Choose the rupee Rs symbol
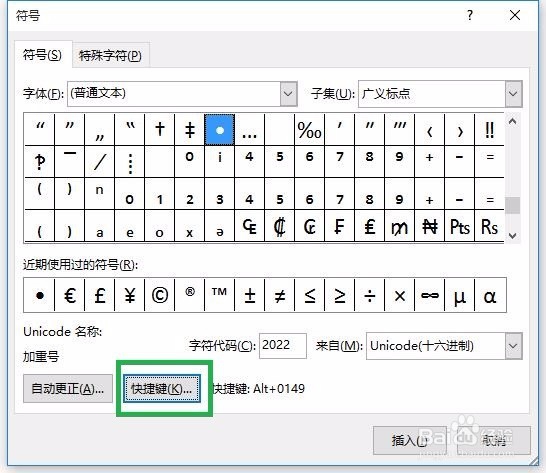 click(489, 226)
